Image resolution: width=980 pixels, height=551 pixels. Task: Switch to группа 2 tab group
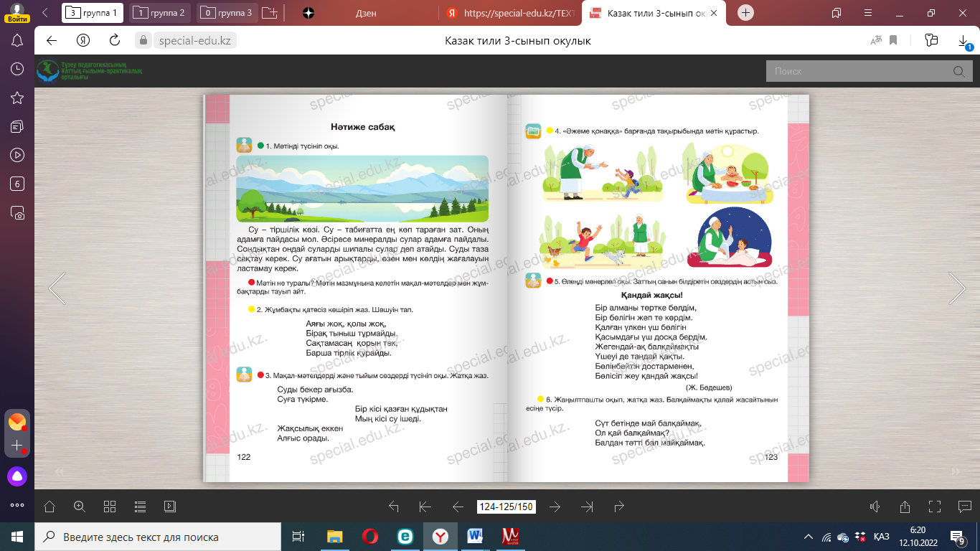pos(160,13)
